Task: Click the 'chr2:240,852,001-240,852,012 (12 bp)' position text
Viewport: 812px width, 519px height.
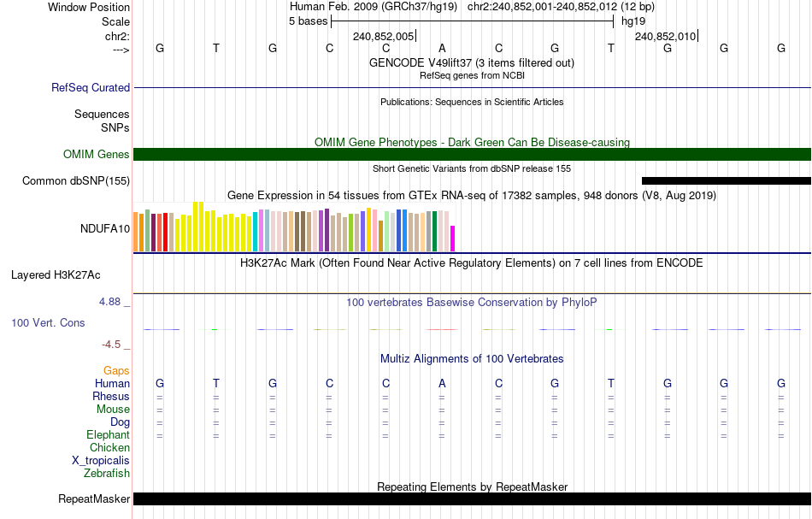Action: coord(561,7)
